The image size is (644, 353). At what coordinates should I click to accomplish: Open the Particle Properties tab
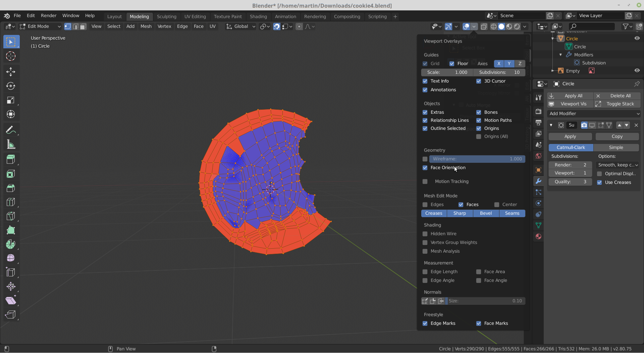coord(538,192)
